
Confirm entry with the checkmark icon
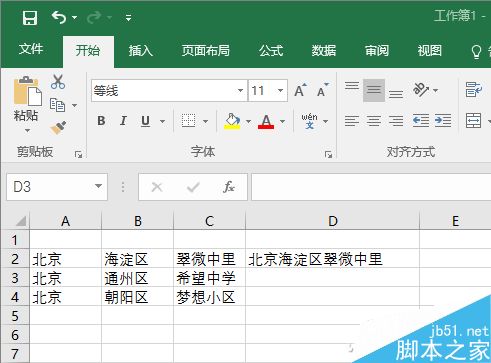point(193,187)
